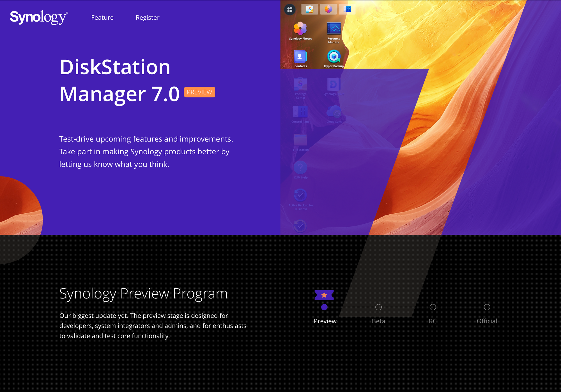Screen dimensions: 561x392
Task: Click the star ticket icon above Preview
Action: click(324, 295)
